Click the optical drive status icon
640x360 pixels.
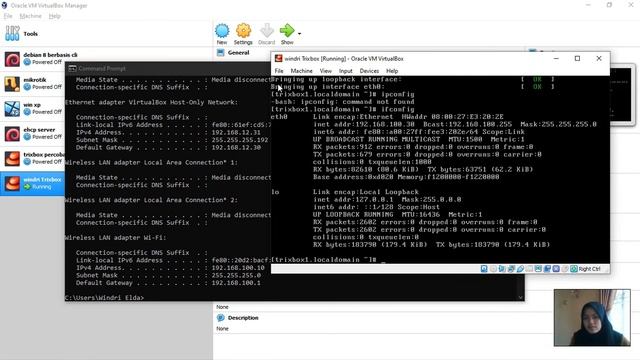[x=493, y=269]
